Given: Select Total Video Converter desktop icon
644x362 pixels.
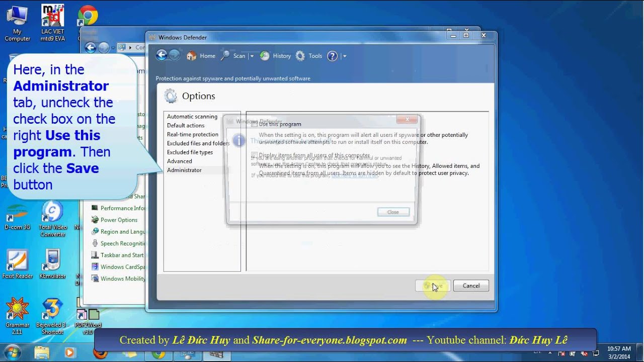Looking at the screenshot, I should [52, 220].
